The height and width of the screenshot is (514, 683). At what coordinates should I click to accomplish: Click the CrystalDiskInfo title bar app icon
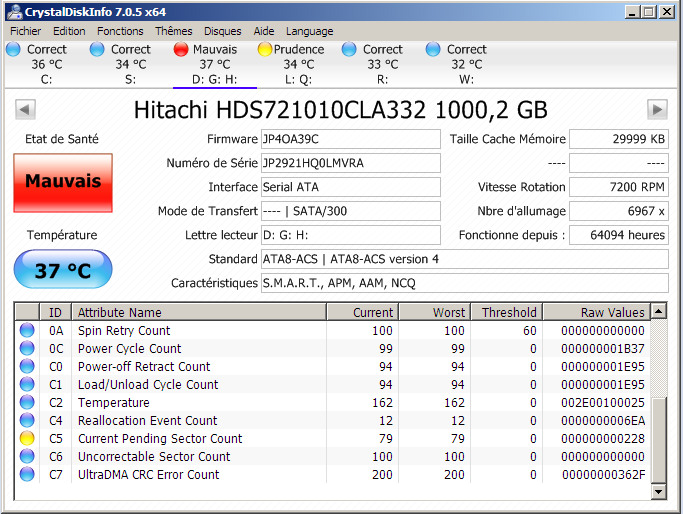pyautogui.click(x=14, y=12)
